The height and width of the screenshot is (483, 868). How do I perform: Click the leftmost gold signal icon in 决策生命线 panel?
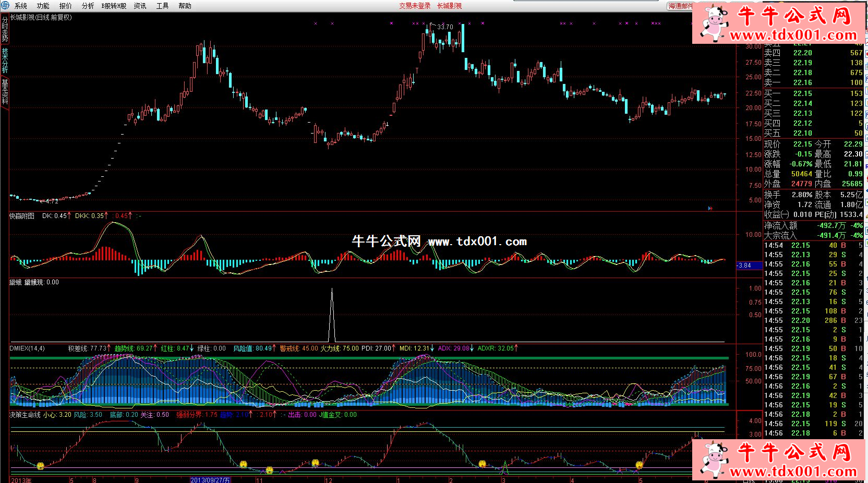coord(40,466)
